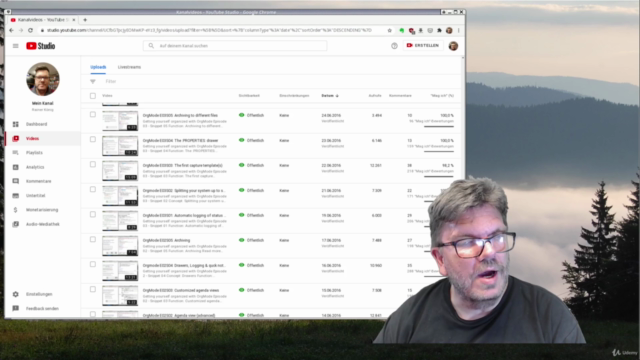Viewport: 640px width, 360px height.
Task: Open visibility of 'Archiving to different files'
Action: point(251,115)
